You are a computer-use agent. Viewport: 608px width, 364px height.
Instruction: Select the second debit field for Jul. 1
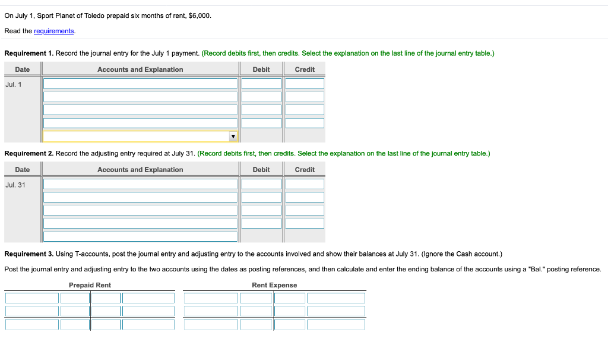261,97
